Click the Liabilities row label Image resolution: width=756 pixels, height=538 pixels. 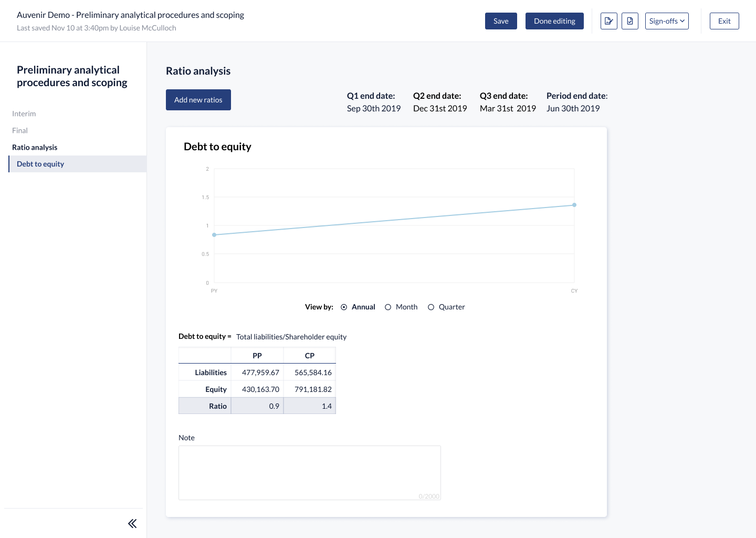[211, 373]
